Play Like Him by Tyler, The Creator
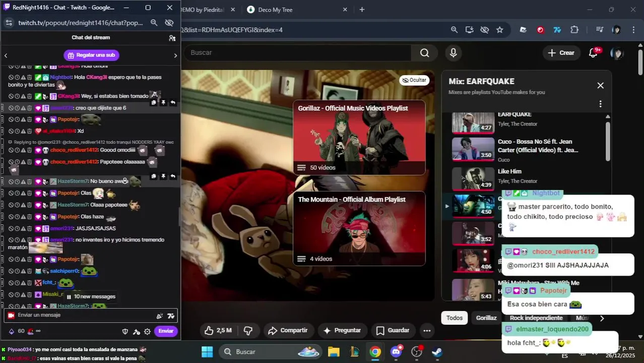This screenshot has height=363, width=644. tap(524, 178)
